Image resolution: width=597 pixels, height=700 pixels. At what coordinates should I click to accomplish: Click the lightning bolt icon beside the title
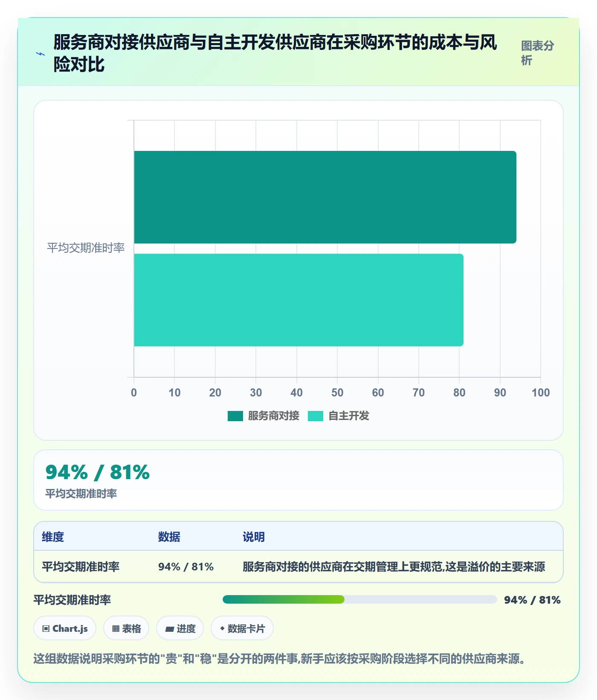tap(41, 54)
